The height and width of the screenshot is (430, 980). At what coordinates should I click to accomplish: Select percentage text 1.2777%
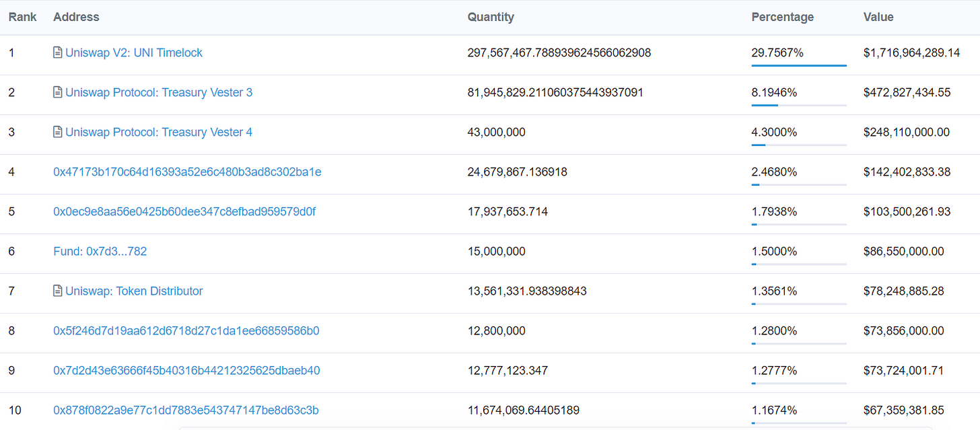(x=775, y=370)
